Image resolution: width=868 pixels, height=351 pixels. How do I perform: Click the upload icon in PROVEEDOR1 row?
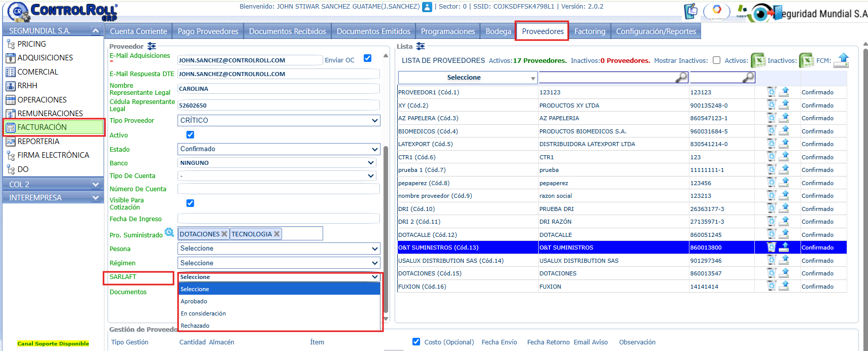[x=784, y=92]
